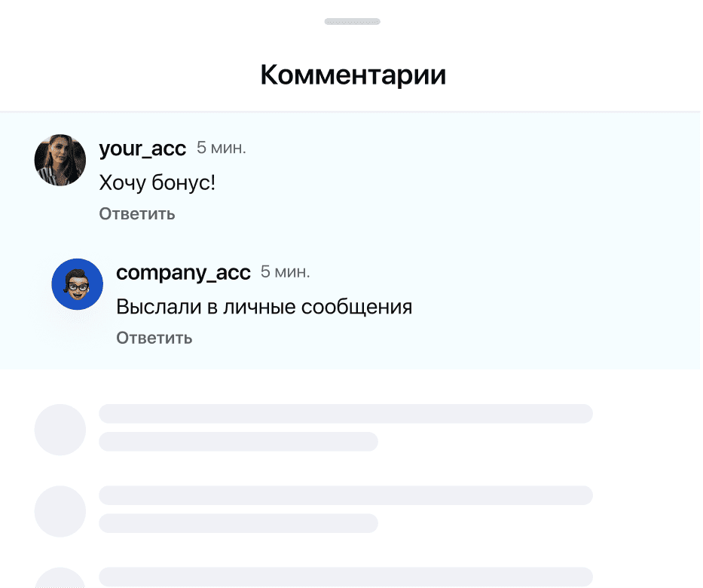Click long placeholder bar of second loading comment
This screenshot has width=703, height=588.
click(346, 495)
